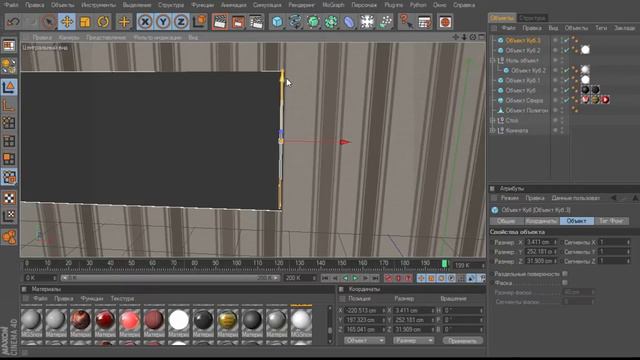This screenshot has width=640, height=360.
Task: Toggle the green checkmark for Объект Куб.1
Action: point(567,80)
